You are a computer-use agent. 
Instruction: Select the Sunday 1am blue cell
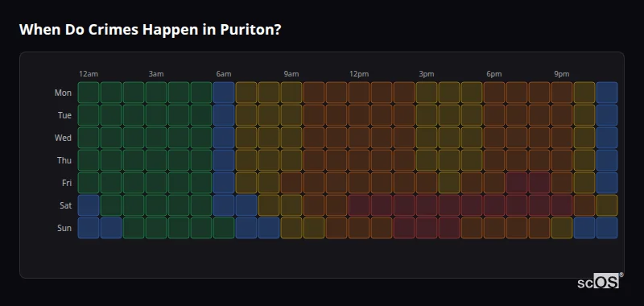coord(111,228)
